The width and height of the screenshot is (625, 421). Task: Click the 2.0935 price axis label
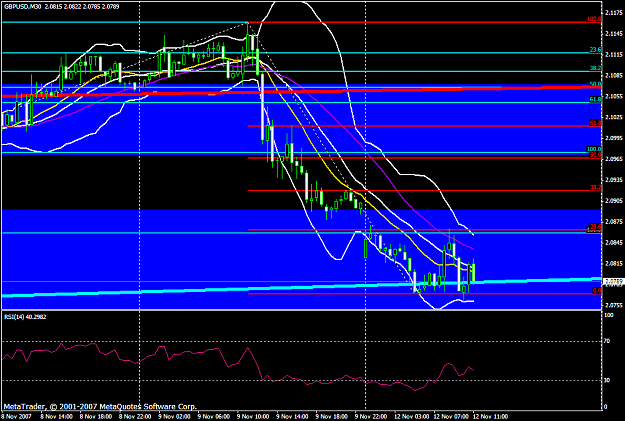click(x=613, y=180)
